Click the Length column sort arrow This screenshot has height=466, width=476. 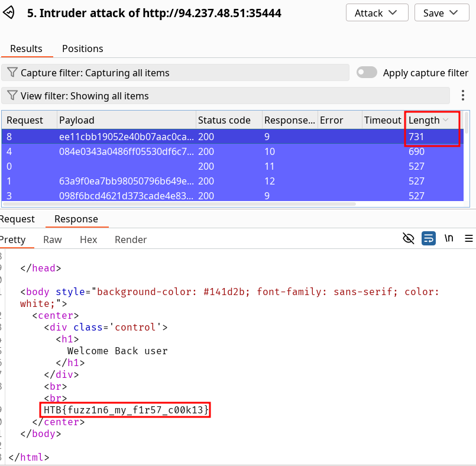446,120
